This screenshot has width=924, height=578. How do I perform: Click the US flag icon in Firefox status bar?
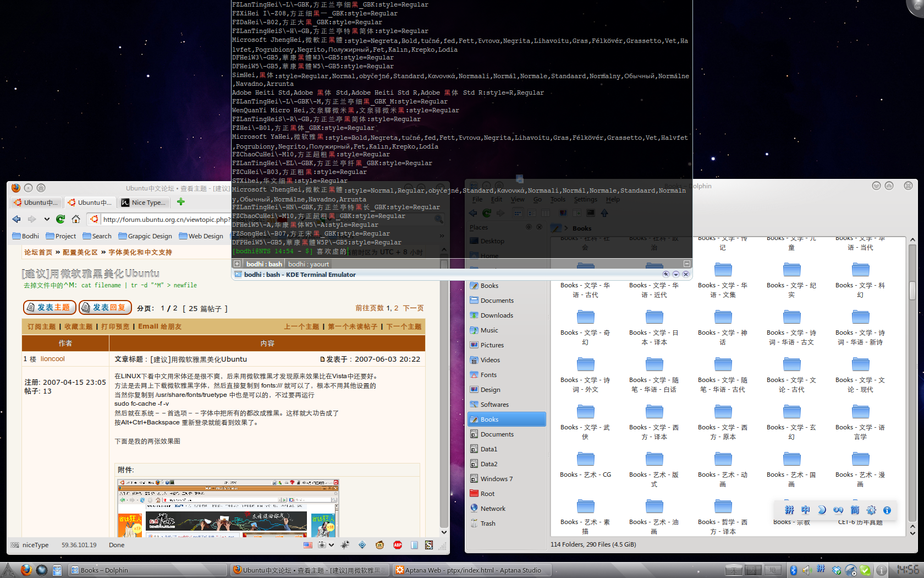tap(308, 545)
